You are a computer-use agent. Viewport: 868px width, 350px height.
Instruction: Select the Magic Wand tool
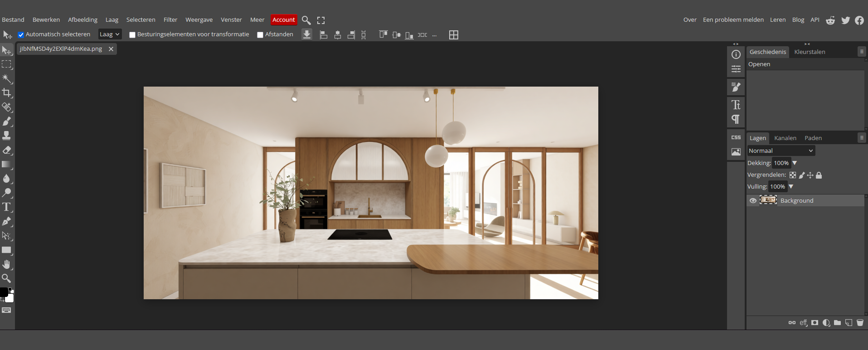point(6,79)
